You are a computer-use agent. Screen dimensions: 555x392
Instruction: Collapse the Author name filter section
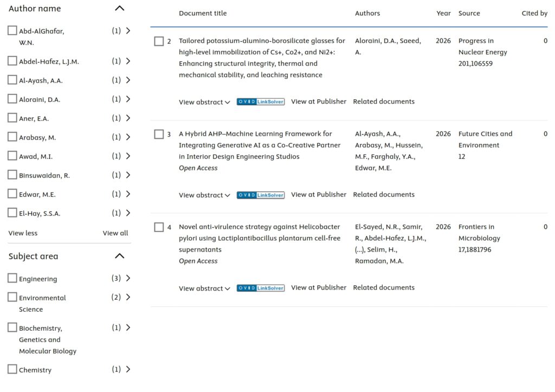coord(120,8)
